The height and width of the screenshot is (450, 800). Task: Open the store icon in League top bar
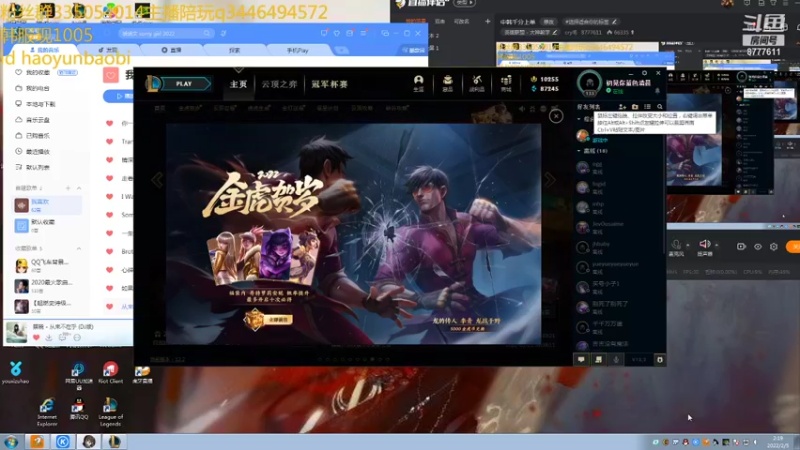pos(506,83)
